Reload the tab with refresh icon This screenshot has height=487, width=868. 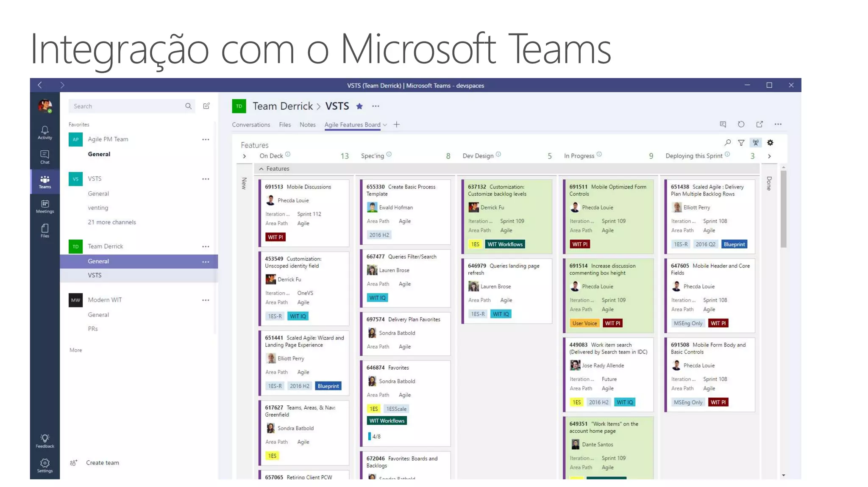pos(741,124)
